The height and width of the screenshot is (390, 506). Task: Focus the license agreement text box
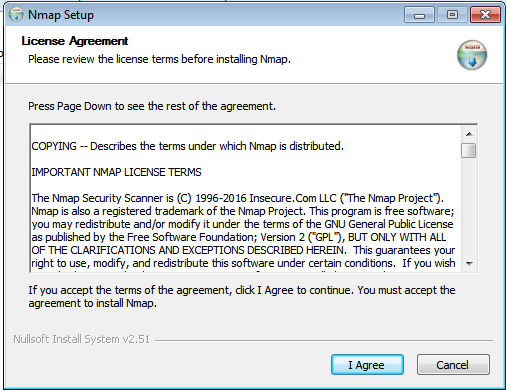pos(246,199)
